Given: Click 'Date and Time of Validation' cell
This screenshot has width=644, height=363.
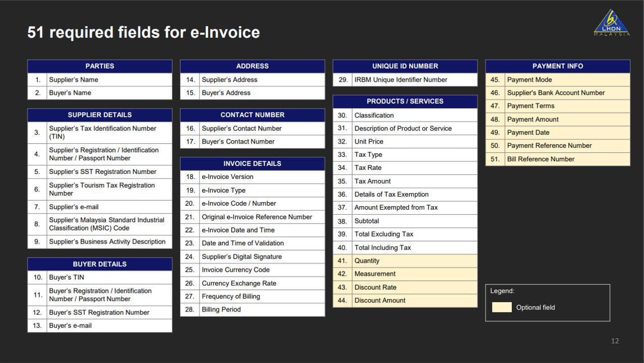Looking at the screenshot, I should (262, 244).
